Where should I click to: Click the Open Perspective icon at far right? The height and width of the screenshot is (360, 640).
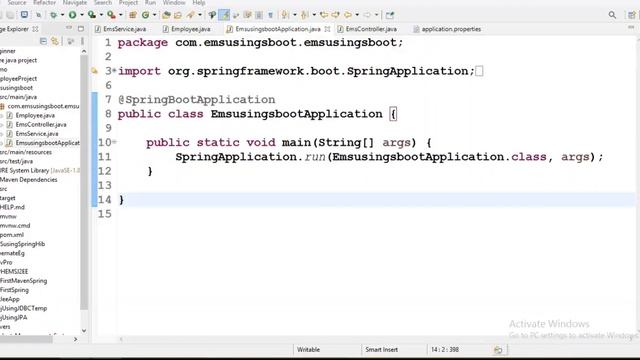(x=631, y=15)
